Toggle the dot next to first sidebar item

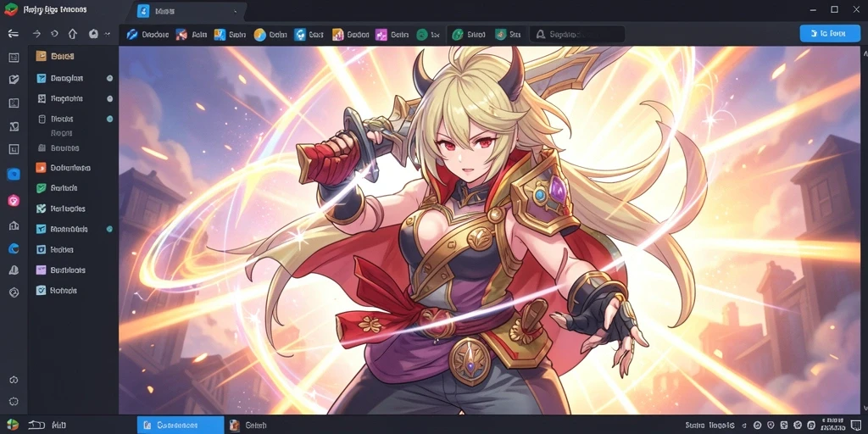click(x=109, y=78)
